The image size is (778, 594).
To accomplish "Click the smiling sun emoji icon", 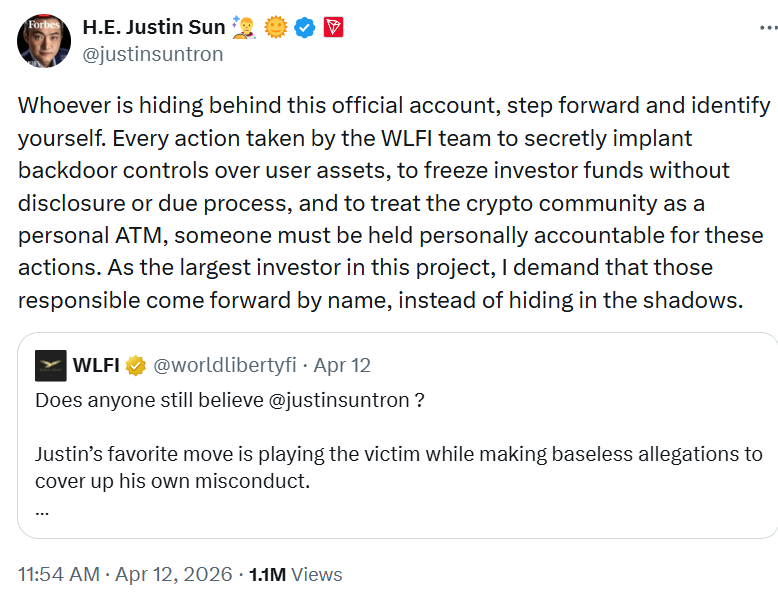I will (276, 28).
